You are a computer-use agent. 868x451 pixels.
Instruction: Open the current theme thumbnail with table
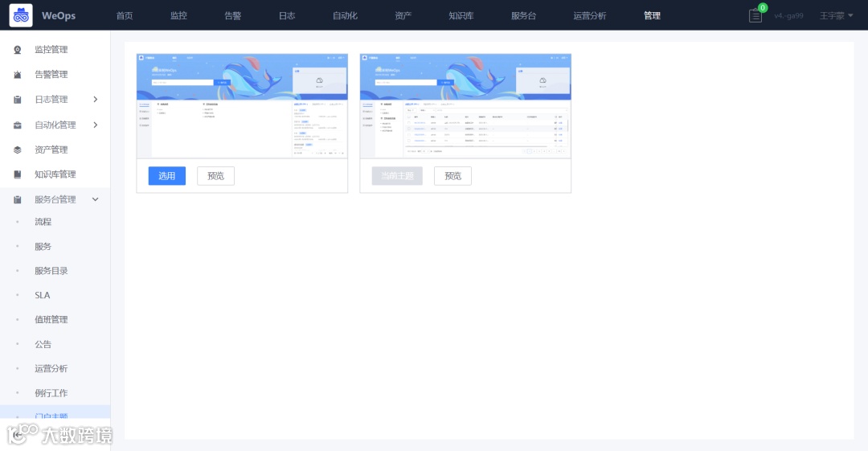tap(465, 106)
